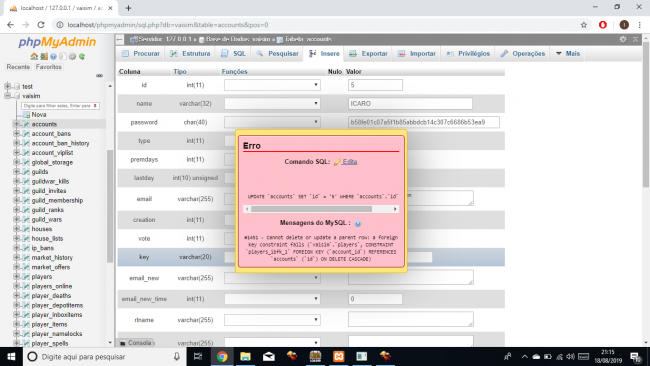The height and width of the screenshot is (366, 650).
Task: Open Chrome from the Windows taskbar
Action: (222, 356)
